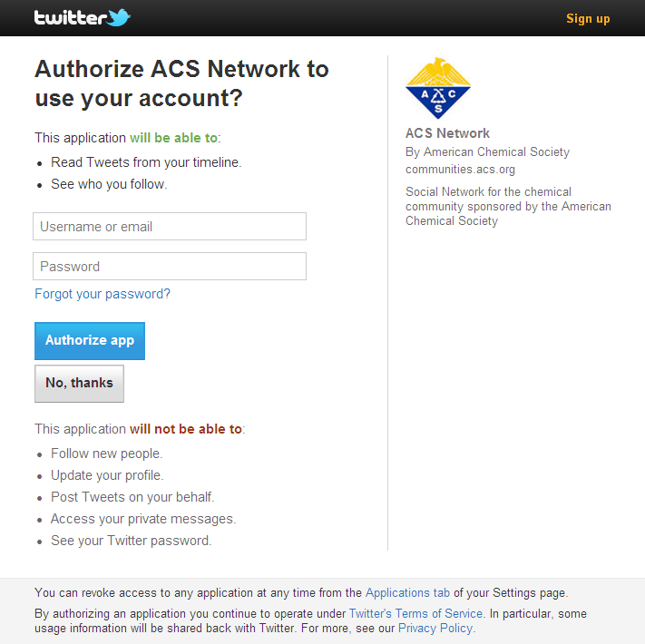Click the See who you follow item
Image resolution: width=645 pixels, height=644 pixels.
pos(109,184)
